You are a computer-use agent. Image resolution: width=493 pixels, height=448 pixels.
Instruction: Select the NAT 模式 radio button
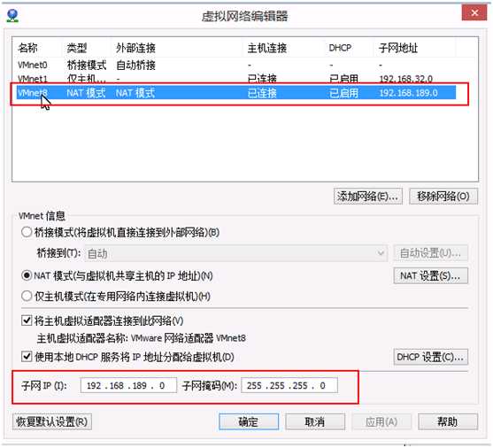(27, 275)
